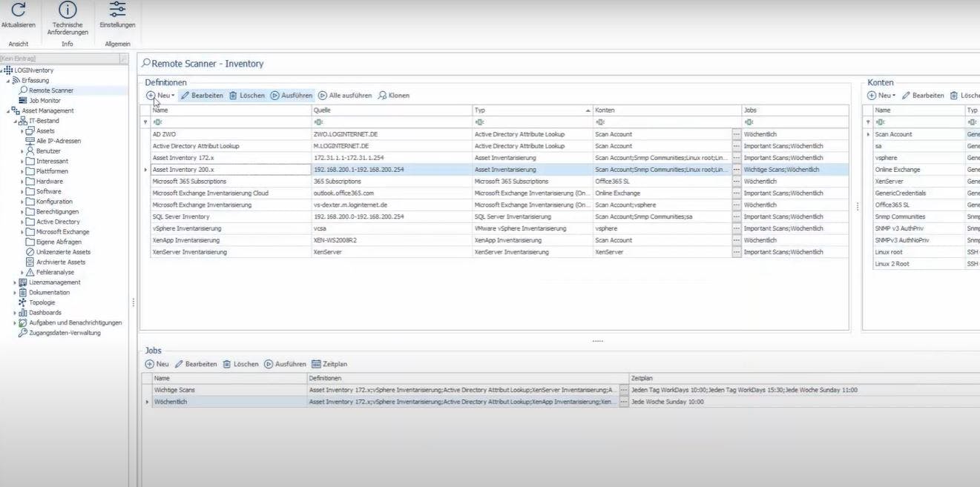This screenshot has height=487, width=980.
Task: Click Löschen trash icon in Definitionen
Action: 246,96
